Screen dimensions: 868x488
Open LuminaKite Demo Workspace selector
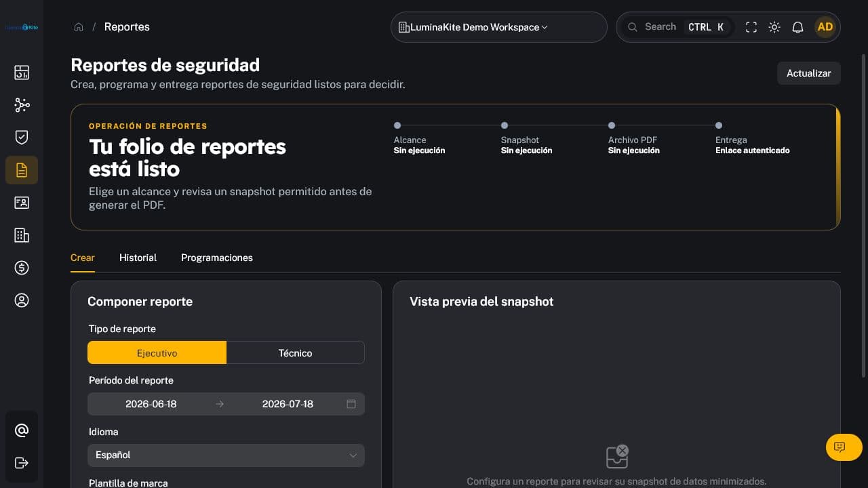(498, 27)
